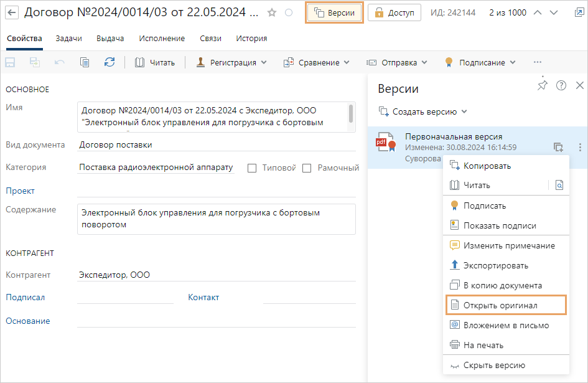
Task: Click the Имя field scrollbar
Action: pyautogui.click(x=352, y=113)
